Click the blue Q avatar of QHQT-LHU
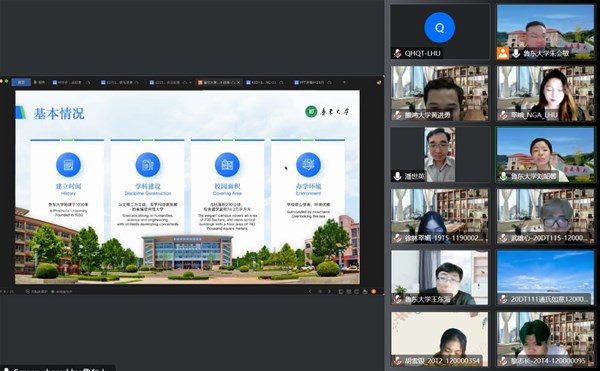Image resolution: width=600 pixels, height=371 pixels. (x=439, y=28)
